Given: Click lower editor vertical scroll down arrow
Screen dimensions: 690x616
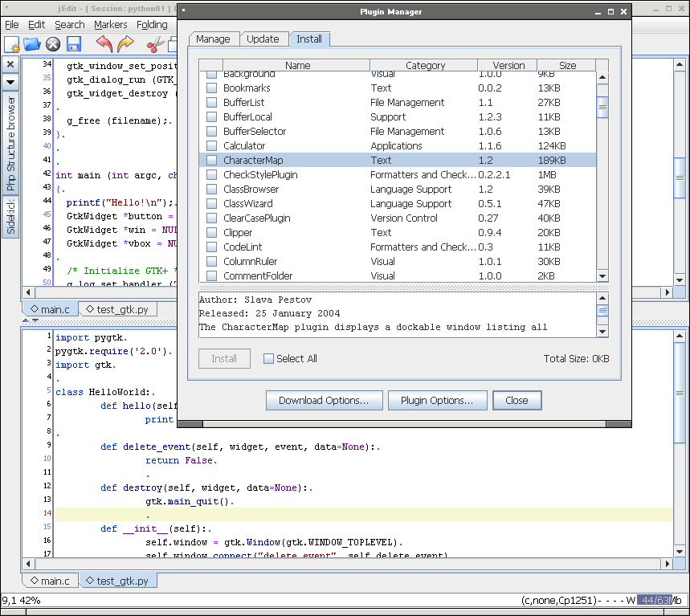Looking at the screenshot, I should click(680, 551).
